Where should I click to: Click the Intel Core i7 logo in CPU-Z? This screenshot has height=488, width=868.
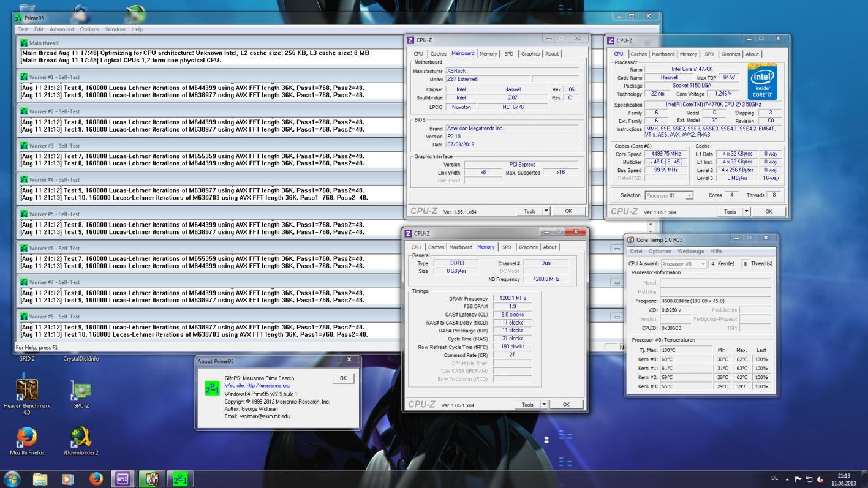click(762, 81)
